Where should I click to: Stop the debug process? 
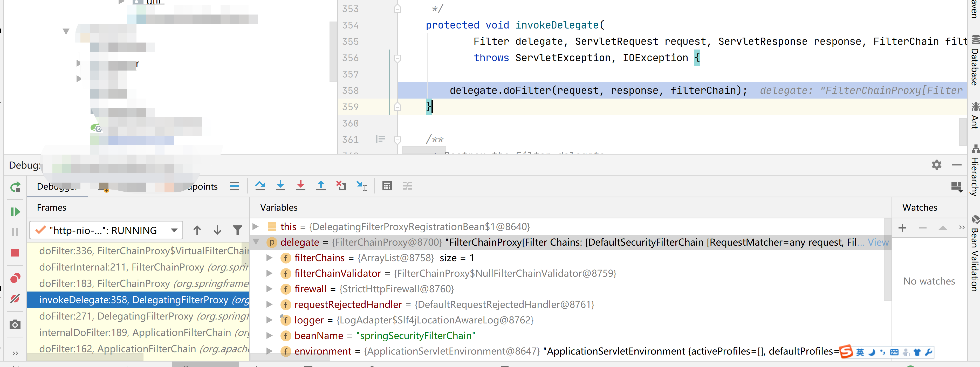pos(15,253)
